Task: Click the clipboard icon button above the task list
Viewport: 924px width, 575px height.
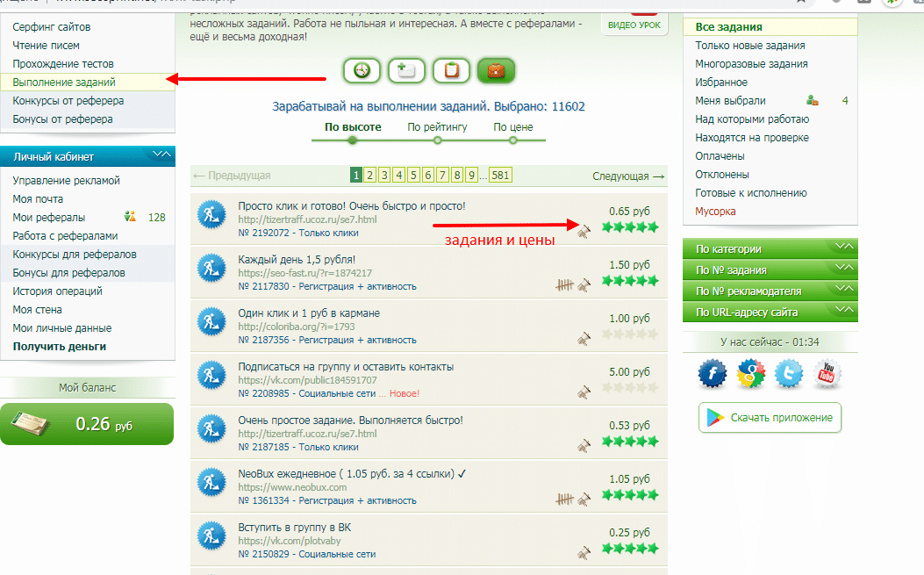Action: coord(452,70)
